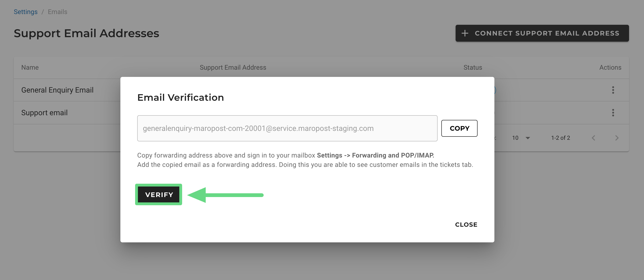Viewport: 644px width, 280px height.
Task: Click the Name column header
Action: pos(30,68)
